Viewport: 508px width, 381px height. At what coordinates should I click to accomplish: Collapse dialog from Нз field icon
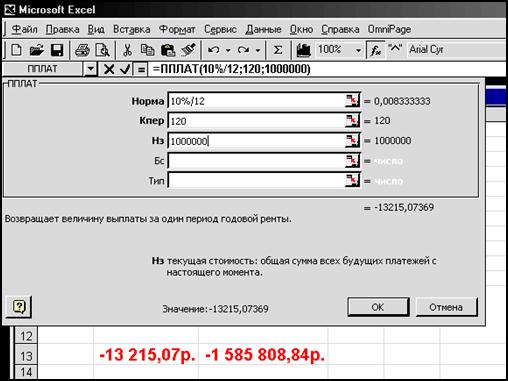[352, 141]
